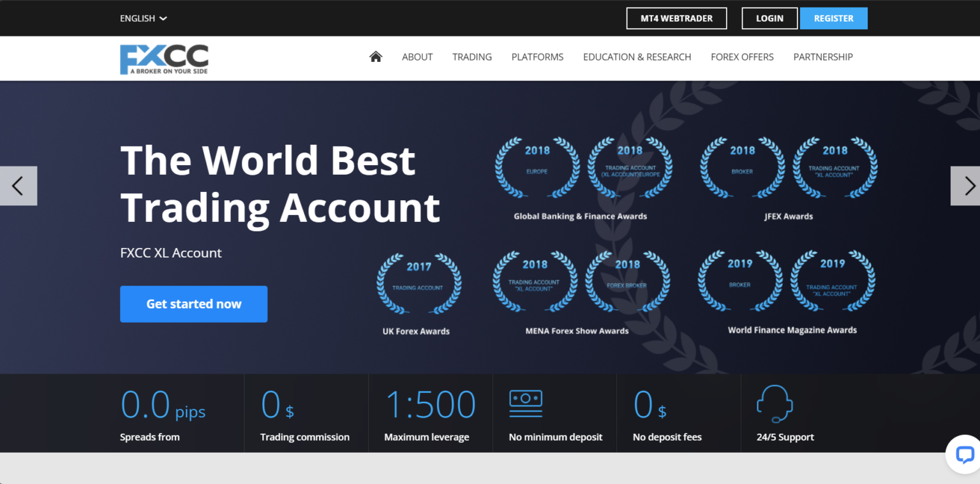Open the ABOUT menu

417,57
